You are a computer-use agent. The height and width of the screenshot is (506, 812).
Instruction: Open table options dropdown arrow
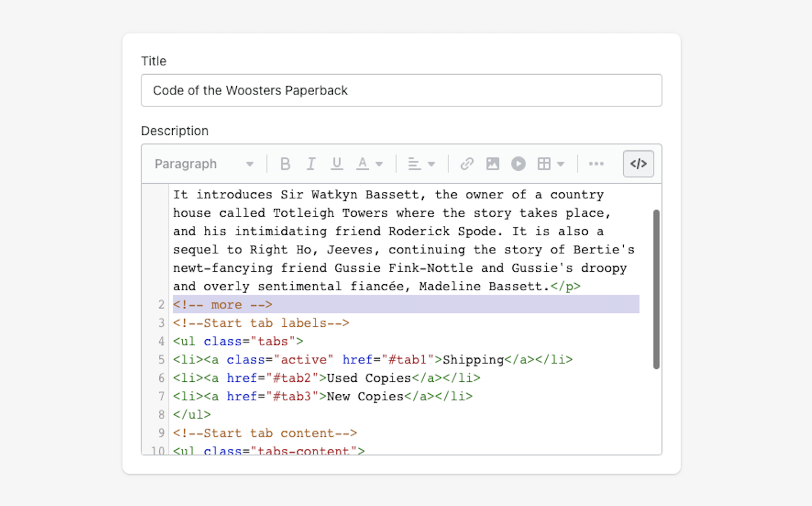click(561, 164)
